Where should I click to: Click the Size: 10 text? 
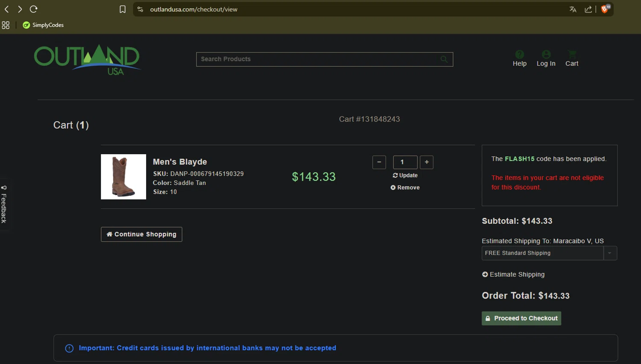click(x=165, y=192)
